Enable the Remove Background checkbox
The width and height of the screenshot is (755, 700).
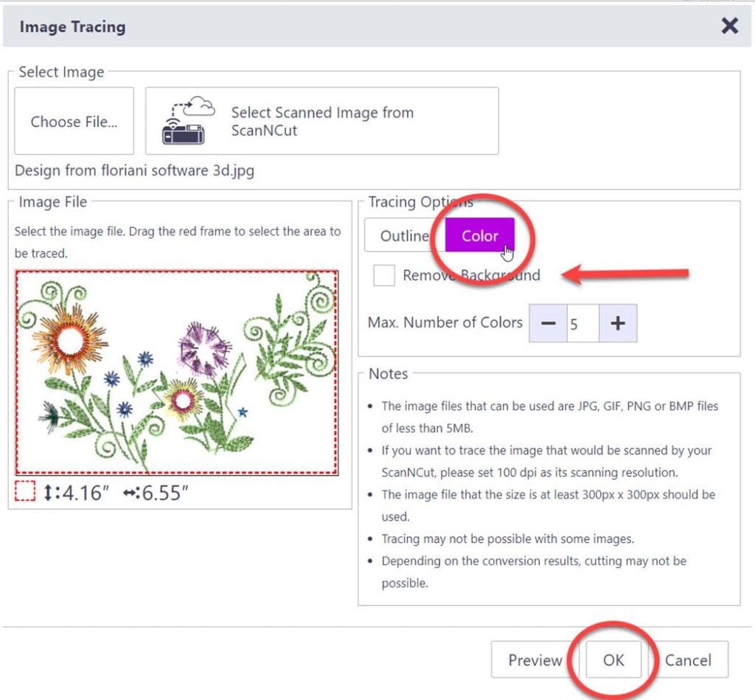[x=383, y=274]
